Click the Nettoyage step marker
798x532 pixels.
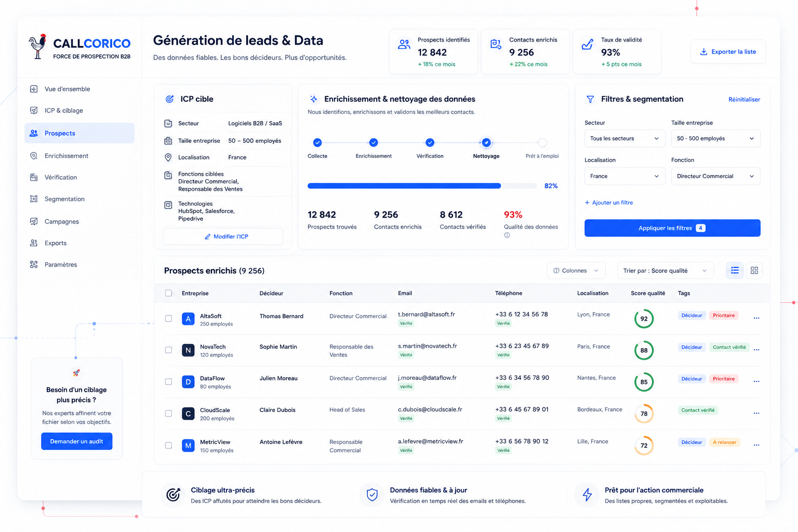[486, 142]
